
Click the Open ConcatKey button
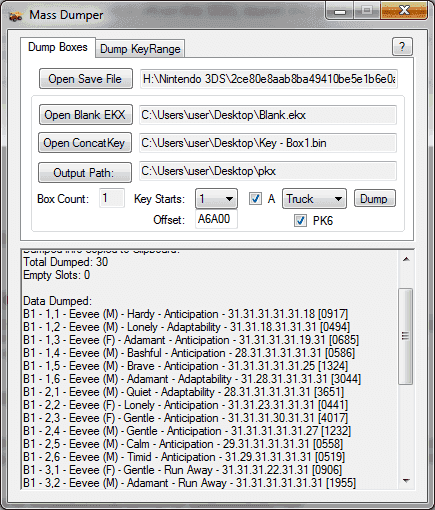pos(85,143)
